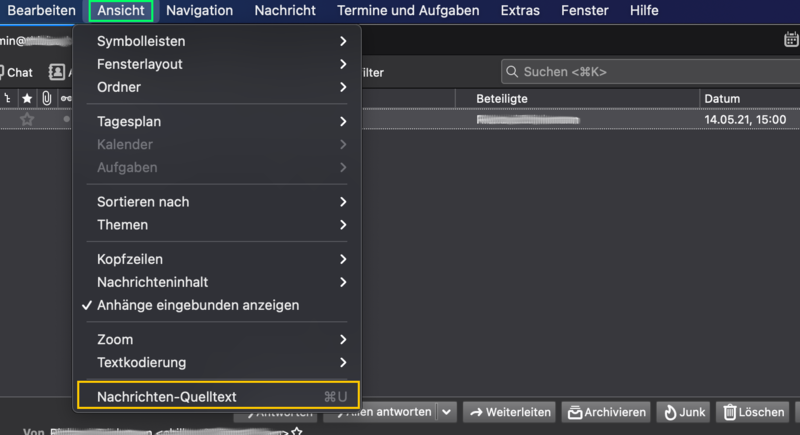Click the calendar icon at top right
800x435 pixels.
coord(791,39)
